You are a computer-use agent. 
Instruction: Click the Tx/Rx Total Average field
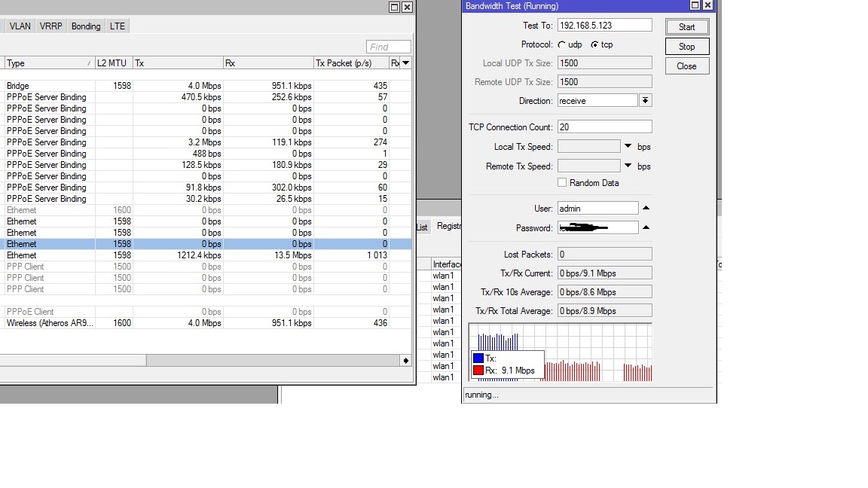coord(604,311)
